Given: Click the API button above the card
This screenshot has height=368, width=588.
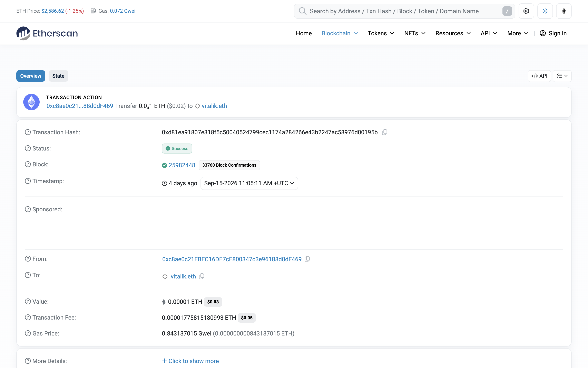Looking at the screenshot, I should [x=539, y=76].
